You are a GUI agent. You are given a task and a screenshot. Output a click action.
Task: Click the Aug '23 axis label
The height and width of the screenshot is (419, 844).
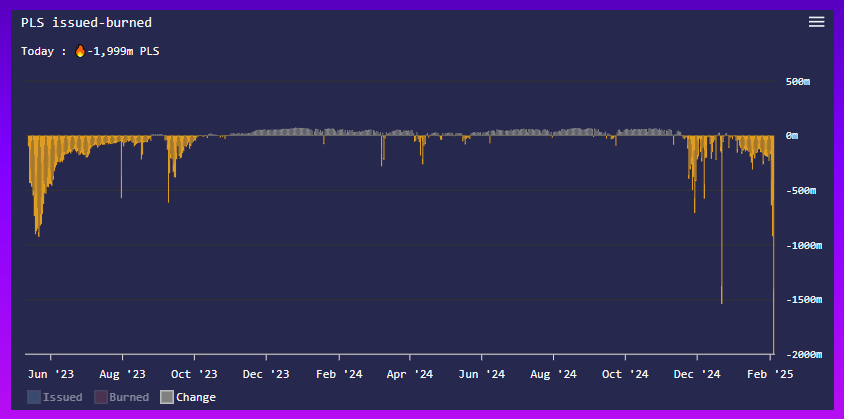coord(122,374)
